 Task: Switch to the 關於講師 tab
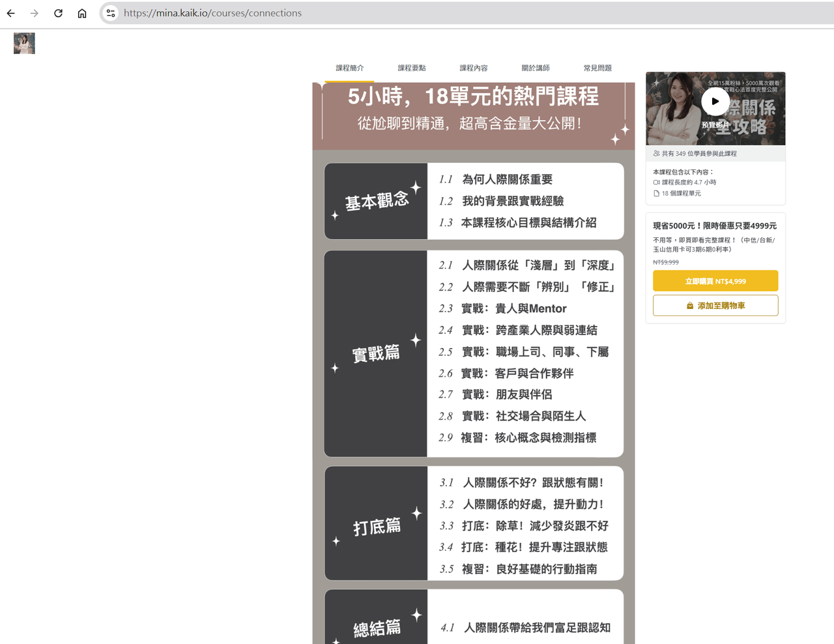[x=536, y=68]
